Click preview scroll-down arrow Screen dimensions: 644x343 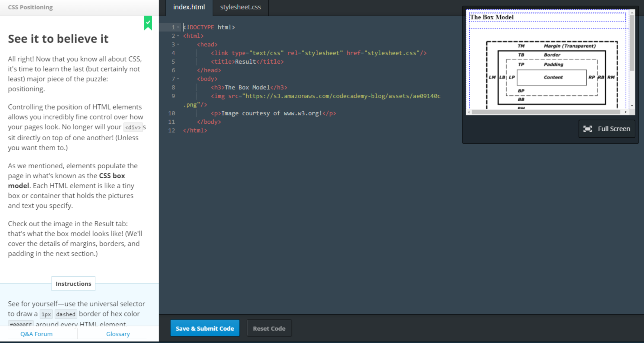(632, 106)
